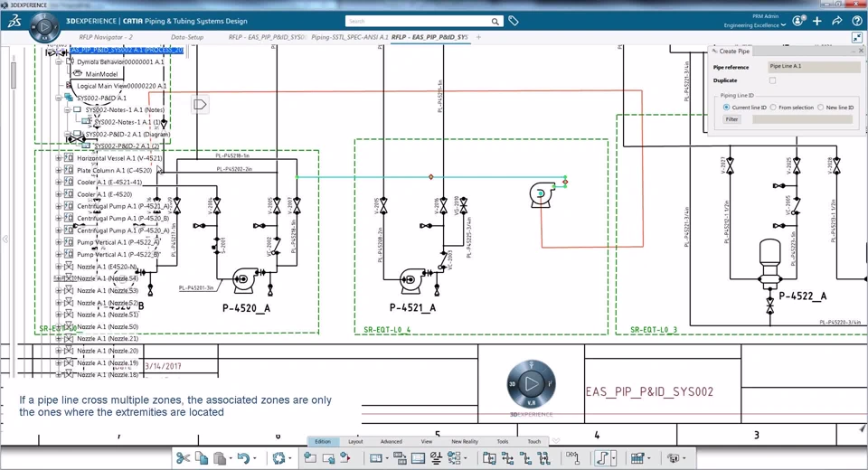Click the search input field

[419, 21]
